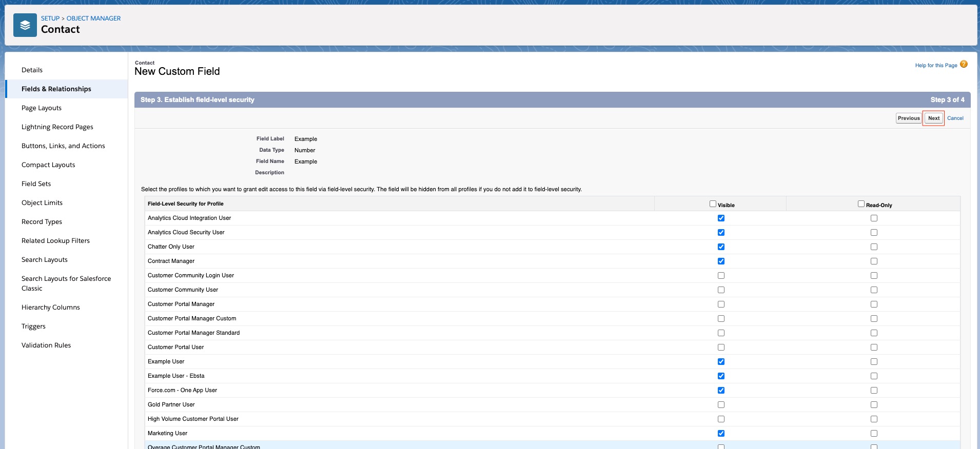Click the Previous button
980x449 pixels.
click(908, 118)
